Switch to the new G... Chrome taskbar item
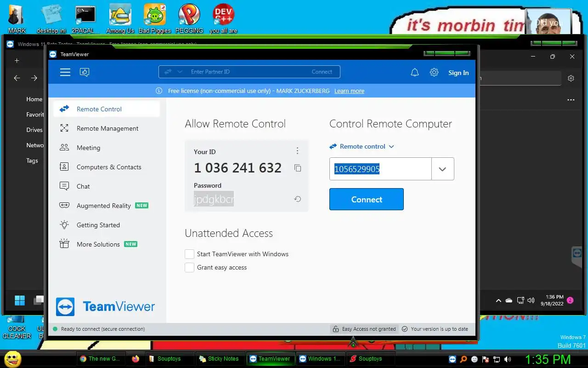Viewport: 588px width, 368px height. tap(100, 359)
